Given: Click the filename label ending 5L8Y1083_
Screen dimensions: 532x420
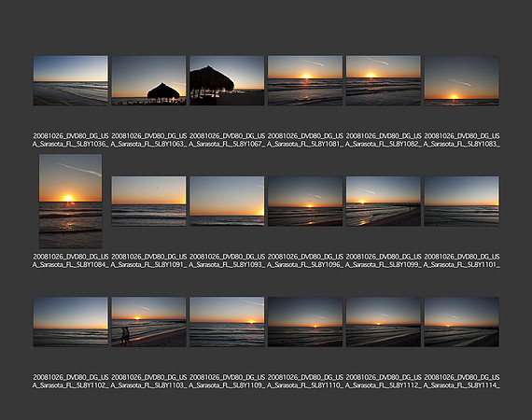Looking at the screenshot, I should click(x=461, y=140).
